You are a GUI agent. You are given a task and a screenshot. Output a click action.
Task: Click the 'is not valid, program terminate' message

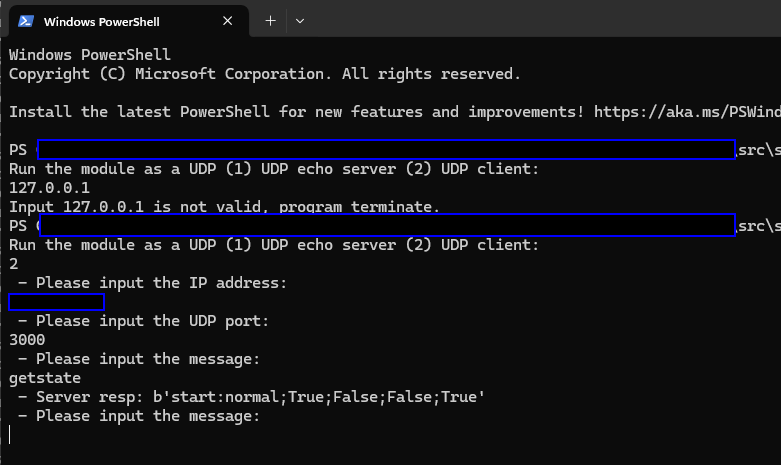(x=296, y=207)
